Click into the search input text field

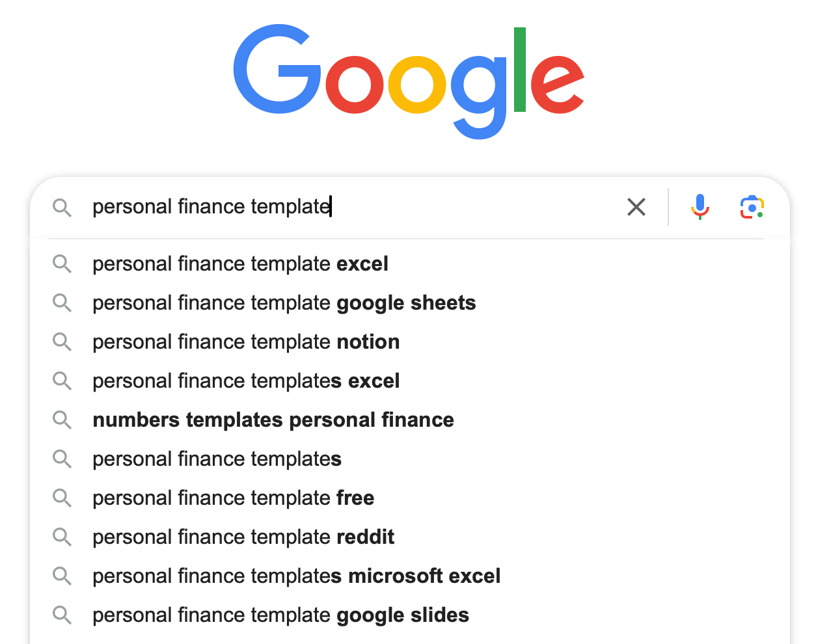point(351,207)
